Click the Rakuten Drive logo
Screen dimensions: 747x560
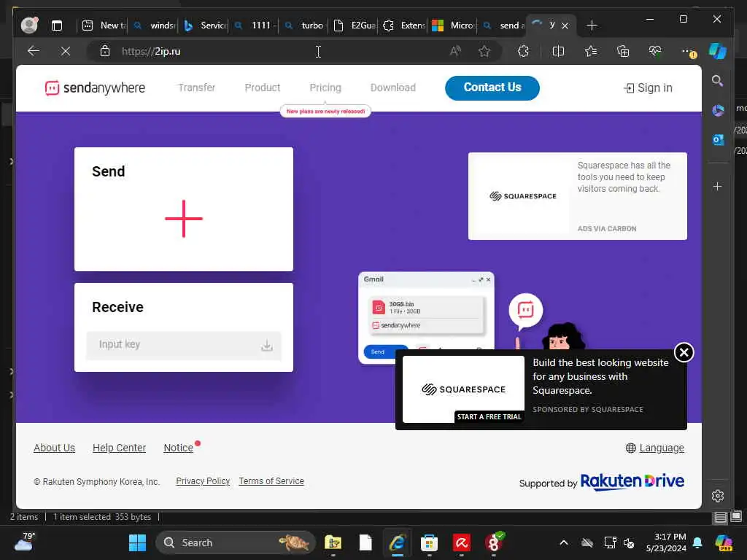point(632,481)
